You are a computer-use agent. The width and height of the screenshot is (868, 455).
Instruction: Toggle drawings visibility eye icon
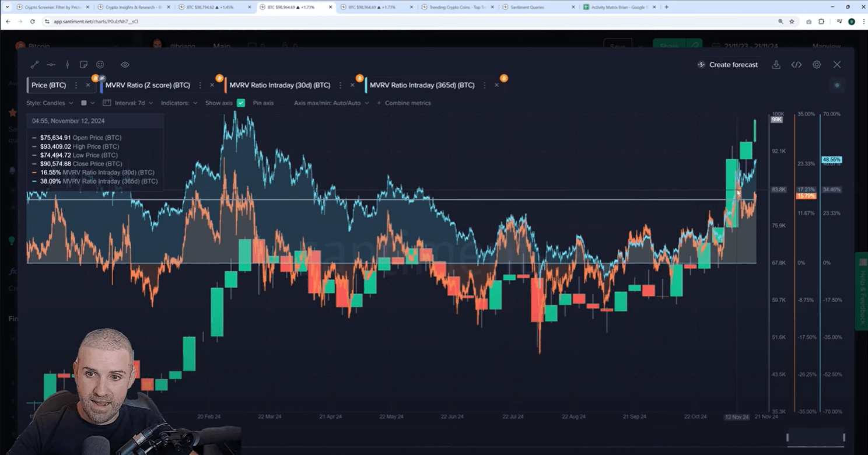(x=125, y=65)
